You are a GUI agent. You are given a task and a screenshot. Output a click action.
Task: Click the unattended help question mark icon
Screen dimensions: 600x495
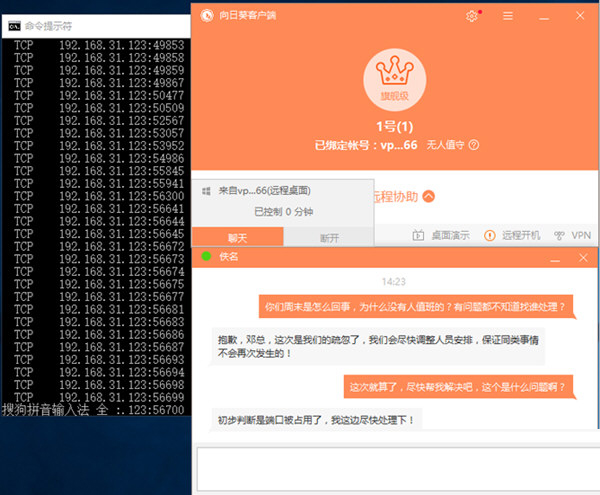[474, 145]
